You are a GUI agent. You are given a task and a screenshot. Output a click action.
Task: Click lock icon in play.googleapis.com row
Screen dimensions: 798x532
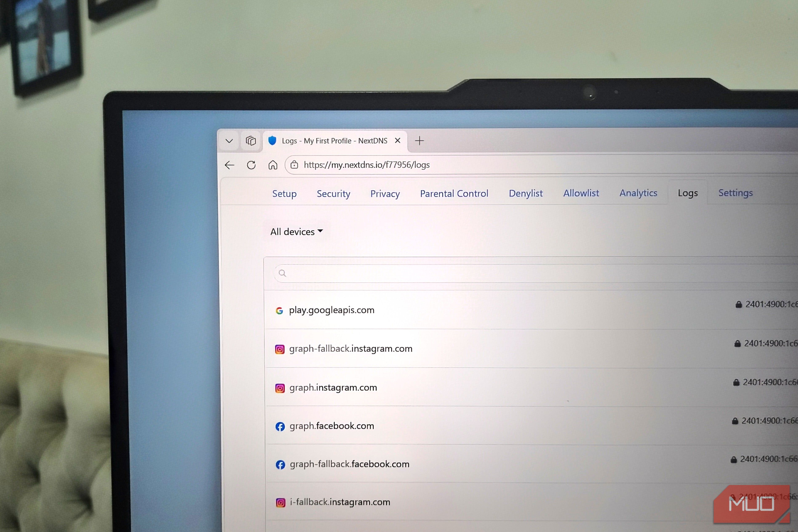[739, 304]
